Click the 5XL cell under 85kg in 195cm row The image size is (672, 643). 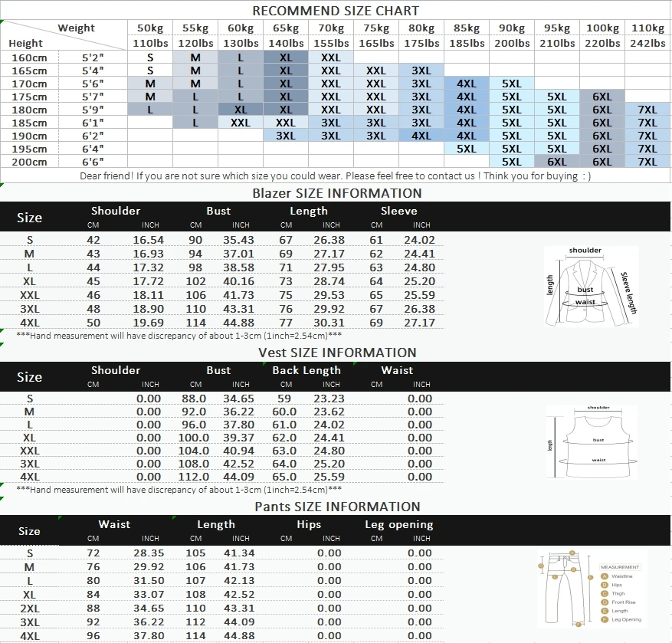pos(467,149)
